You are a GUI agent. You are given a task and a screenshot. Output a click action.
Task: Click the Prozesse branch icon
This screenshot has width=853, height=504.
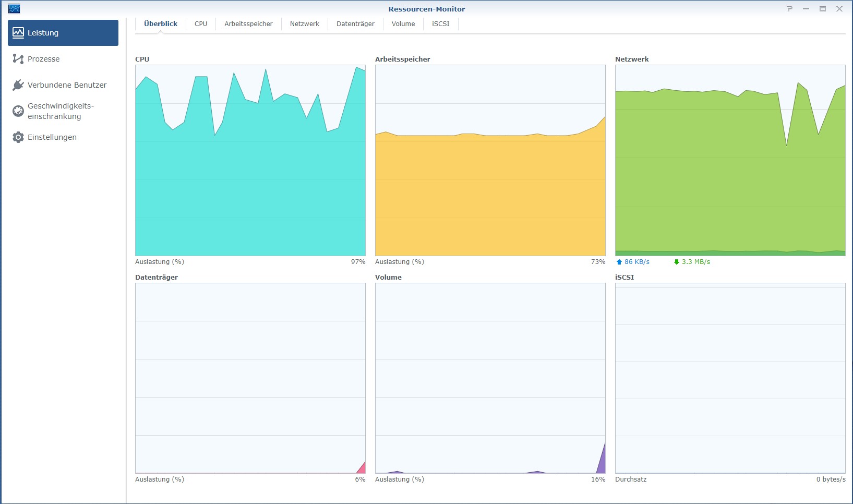(18, 59)
